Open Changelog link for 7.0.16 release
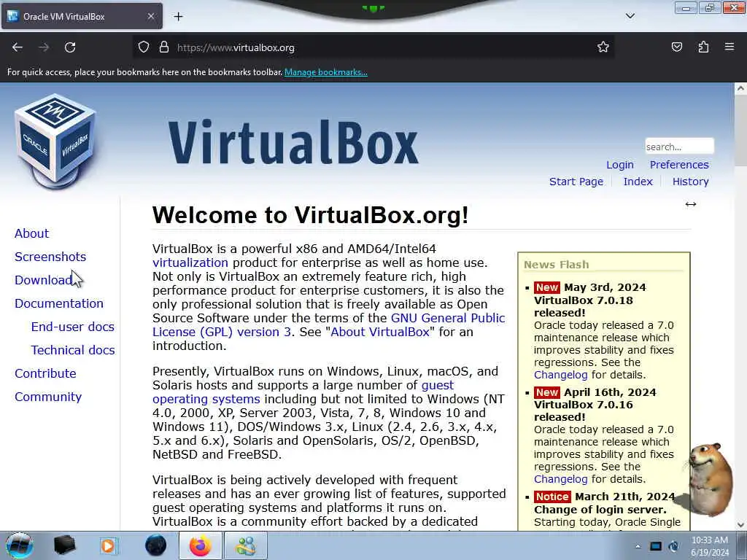The image size is (747, 560). [560, 479]
